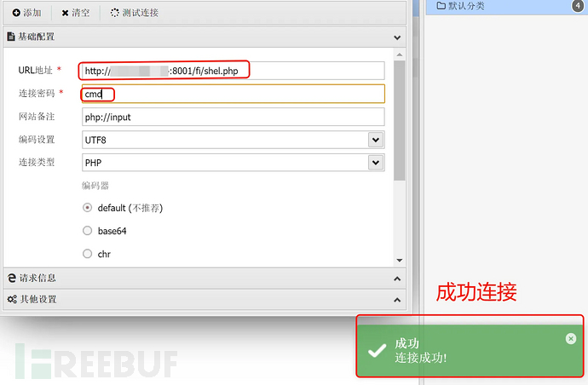Image resolution: width=588 pixels, height=385 pixels.
Task: Click the 清空 X icon
Action: [65, 13]
